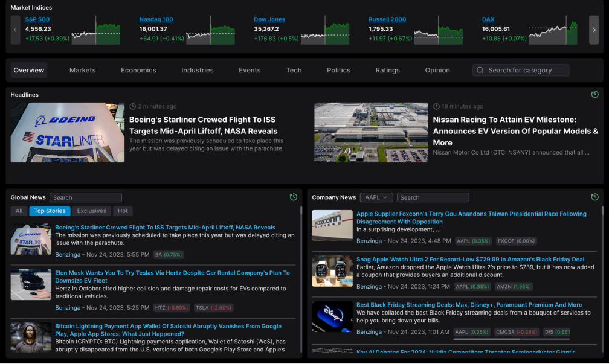Image resolution: width=609 pixels, height=364 pixels.
Task: Click Benzinga source on the Tesla story
Action: (x=68, y=308)
